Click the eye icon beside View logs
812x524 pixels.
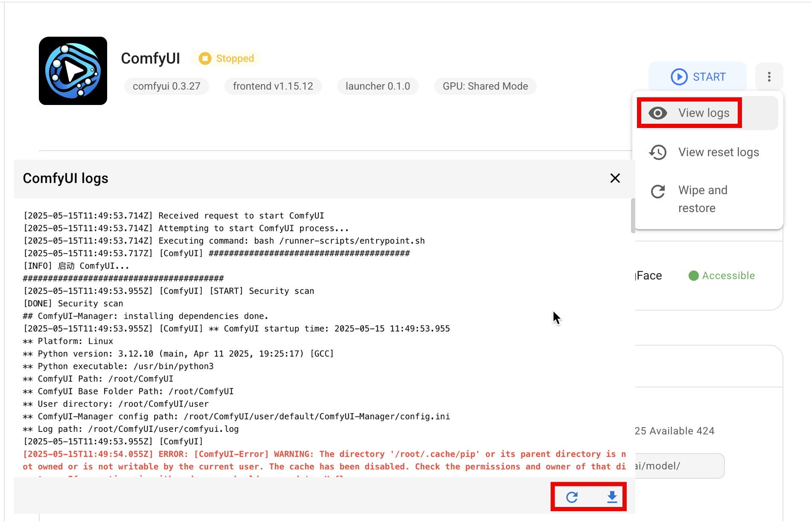pyautogui.click(x=657, y=113)
